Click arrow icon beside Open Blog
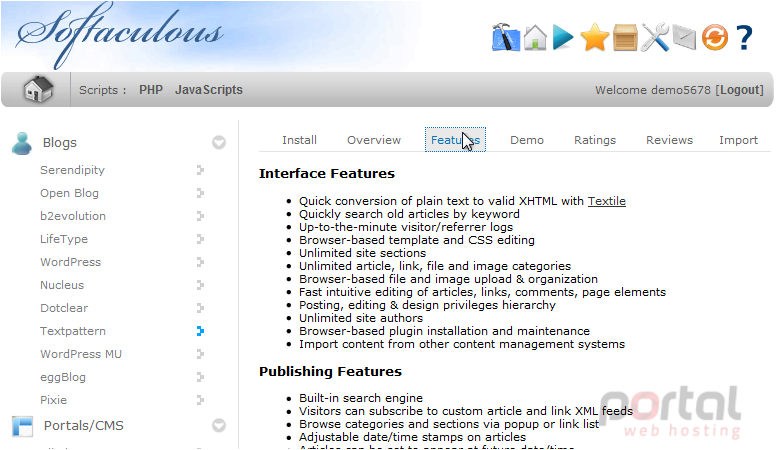This screenshot has height=450, width=776. 200,193
